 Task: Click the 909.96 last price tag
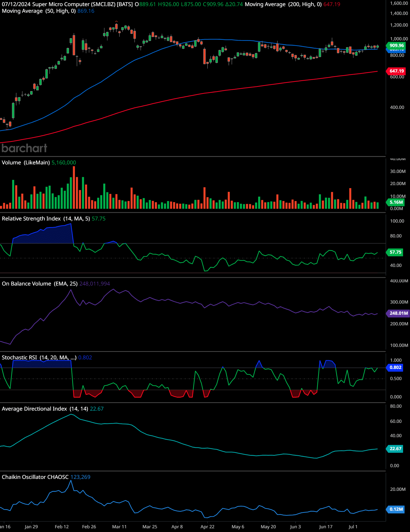click(396, 45)
